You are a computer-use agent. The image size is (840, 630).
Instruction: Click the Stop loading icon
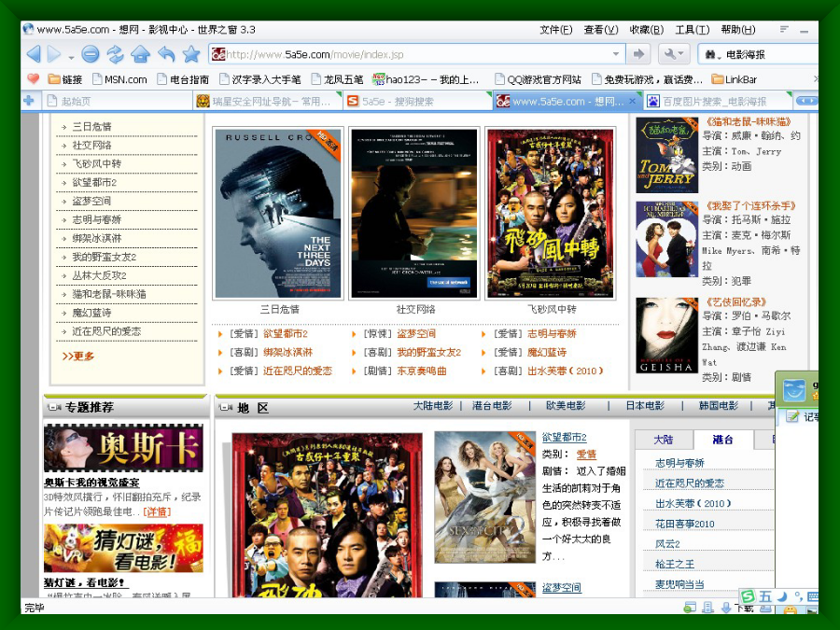pos(90,54)
